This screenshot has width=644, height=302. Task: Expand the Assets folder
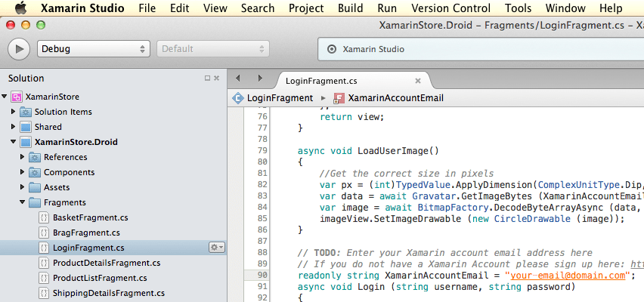[23, 187]
